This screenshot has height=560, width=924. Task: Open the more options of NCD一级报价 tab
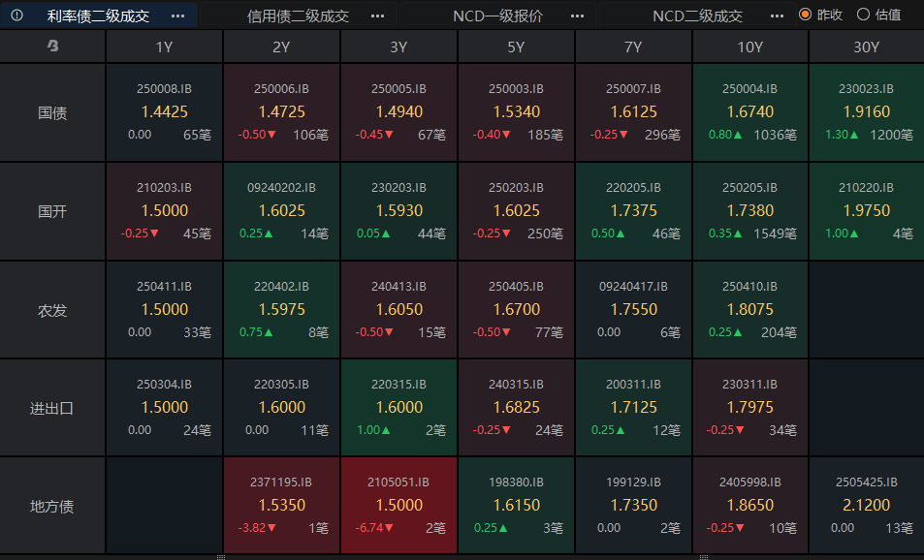click(x=577, y=16)
